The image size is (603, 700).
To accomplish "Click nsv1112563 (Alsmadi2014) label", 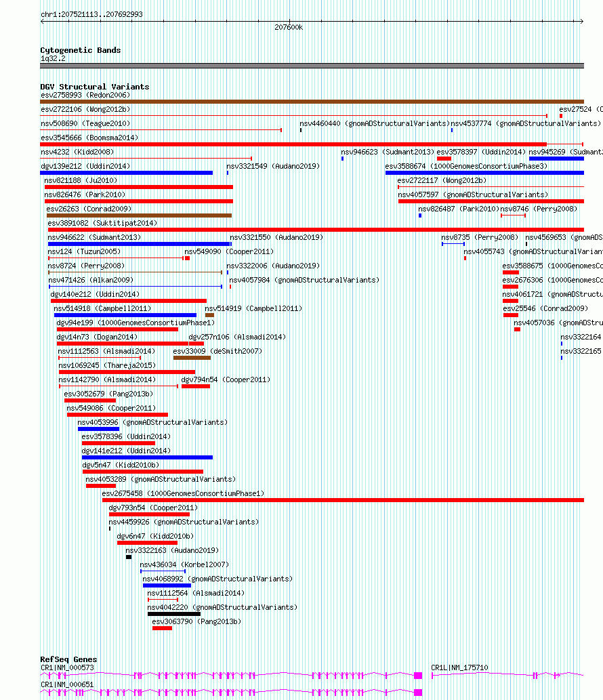I will point(106,352).
